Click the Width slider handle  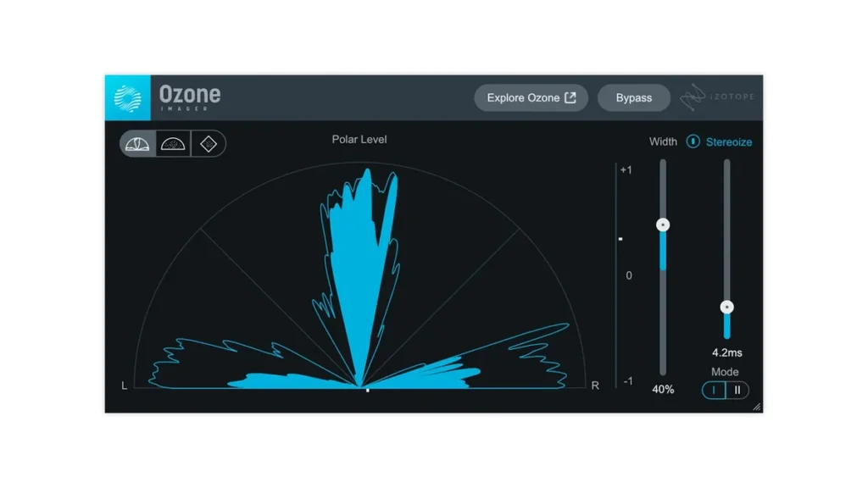point(663,225)
